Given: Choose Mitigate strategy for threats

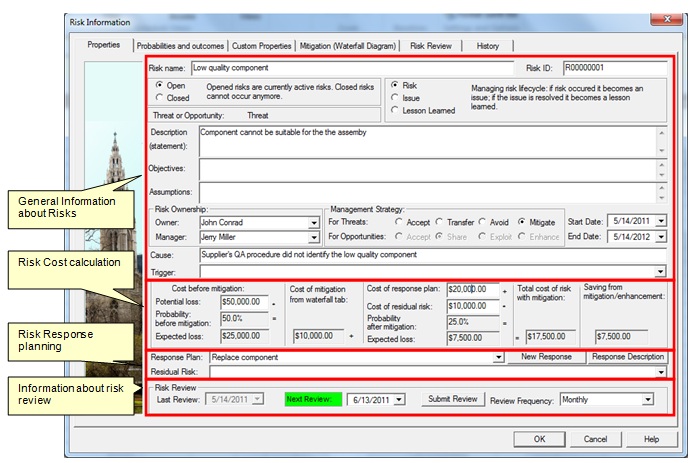Looking at the screenshot, I should click(x=522, y=222).
